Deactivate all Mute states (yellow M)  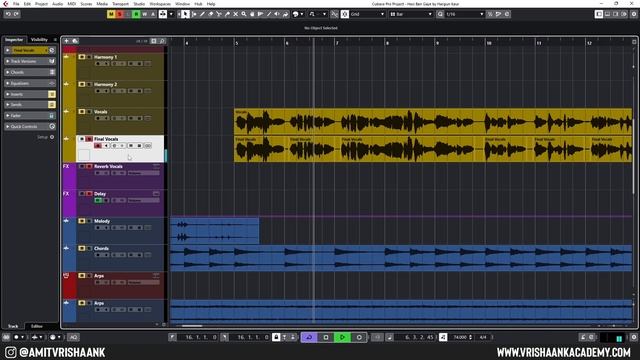click(x=111, y=14)
